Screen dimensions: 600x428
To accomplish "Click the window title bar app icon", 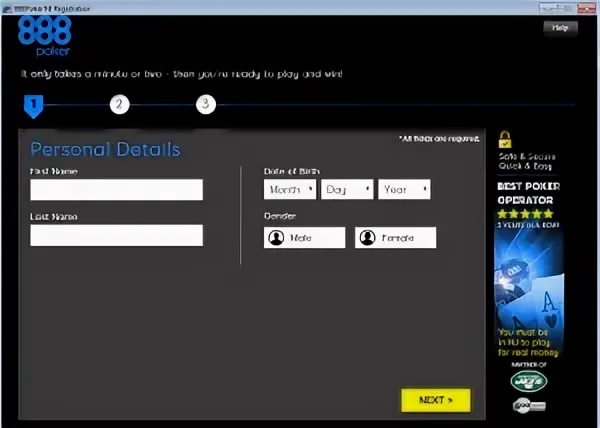I will [x=7, y=8].
